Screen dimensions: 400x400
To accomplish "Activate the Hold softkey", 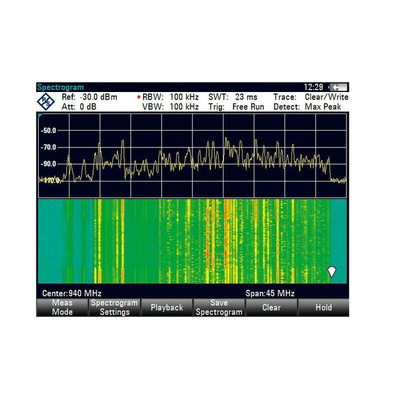I will [323, 307].
